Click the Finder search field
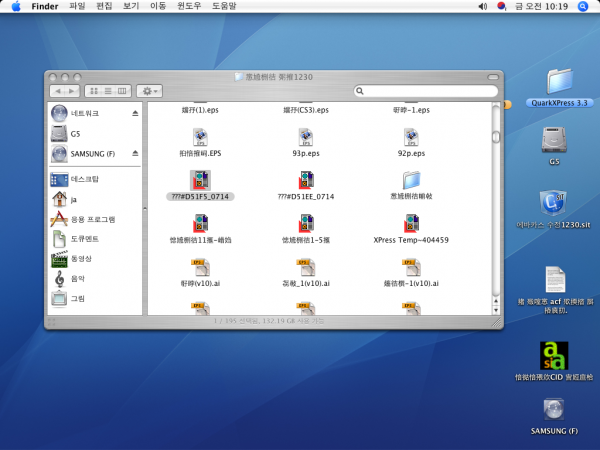Screen dimensions: 600x450 (x=430, y=91)
